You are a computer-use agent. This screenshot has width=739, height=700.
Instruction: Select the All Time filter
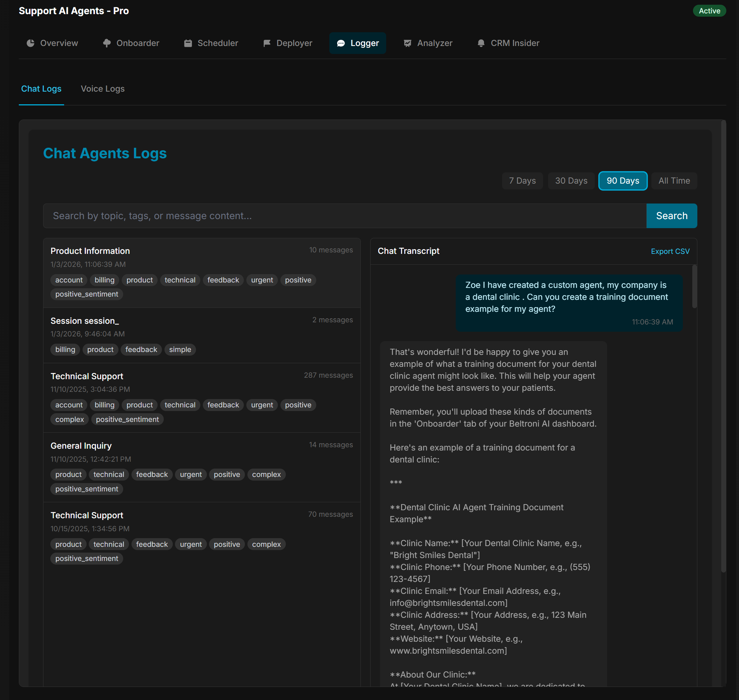pos(674,181)
